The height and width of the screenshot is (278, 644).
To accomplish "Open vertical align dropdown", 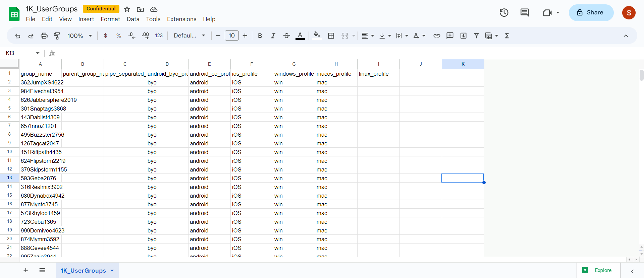I will pos(385,36).
